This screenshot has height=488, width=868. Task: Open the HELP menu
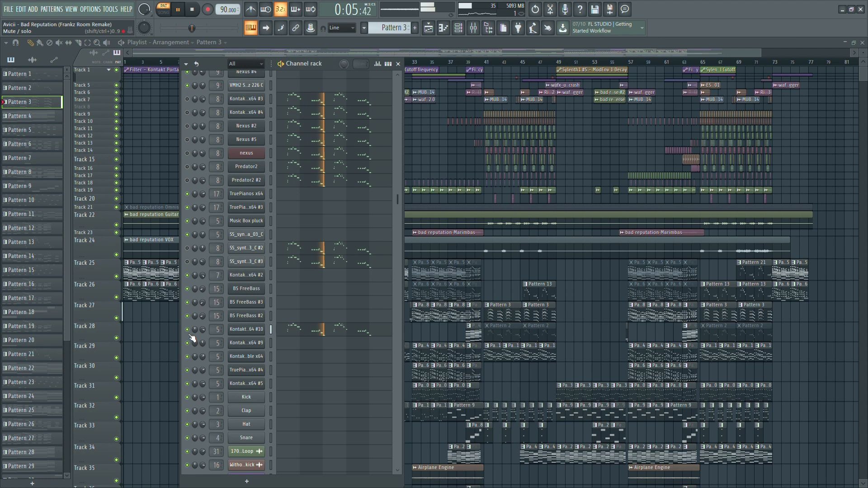[x=126, y=9]
